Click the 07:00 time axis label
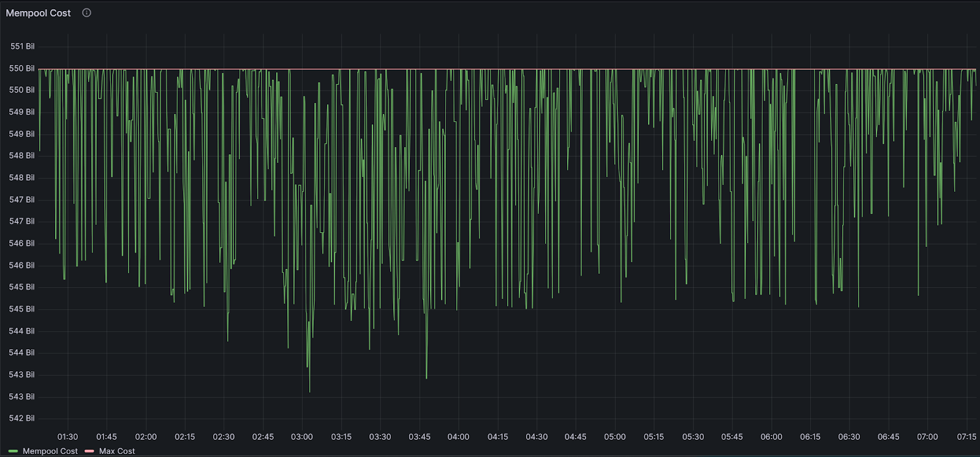The height and width of the screenshot is (457, 980). click(927, 437)
